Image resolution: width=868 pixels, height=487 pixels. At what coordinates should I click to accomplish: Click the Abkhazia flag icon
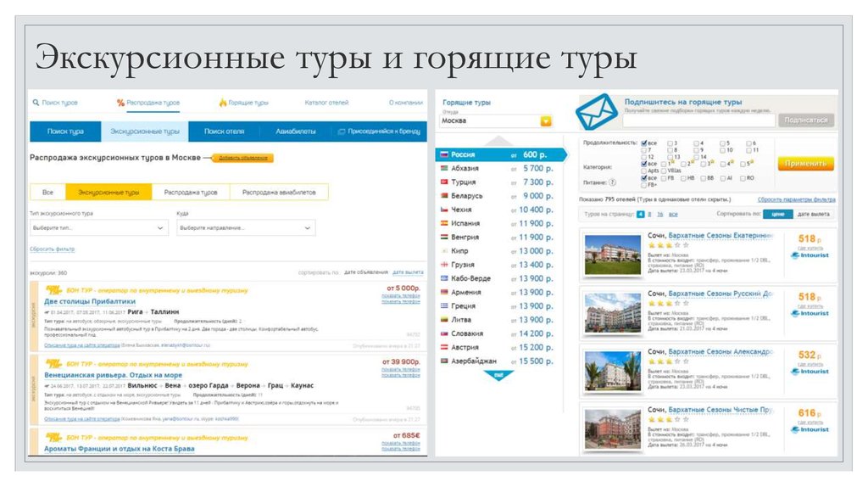[x=444, y=168]
